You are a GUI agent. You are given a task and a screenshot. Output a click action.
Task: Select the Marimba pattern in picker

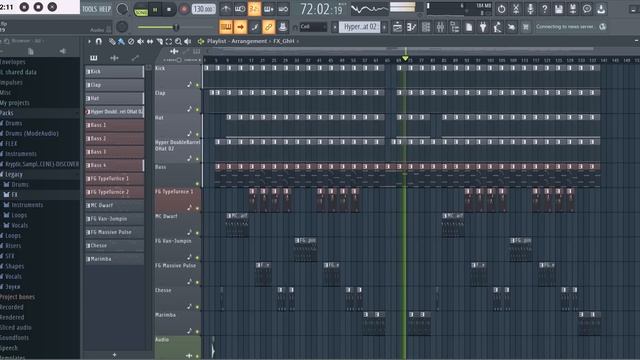click(x=114, y=259)
